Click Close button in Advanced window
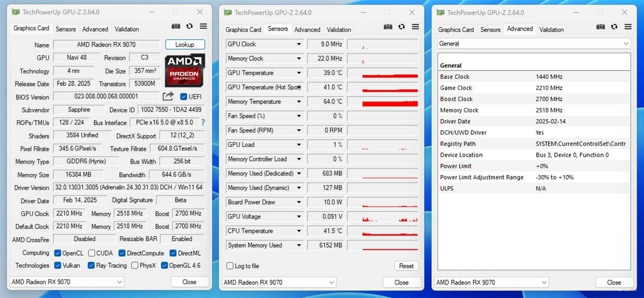 (x=614, y=282)
